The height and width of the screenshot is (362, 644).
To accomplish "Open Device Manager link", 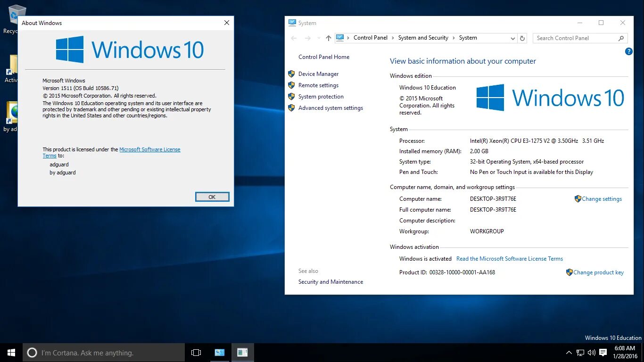I will [318, 74].
